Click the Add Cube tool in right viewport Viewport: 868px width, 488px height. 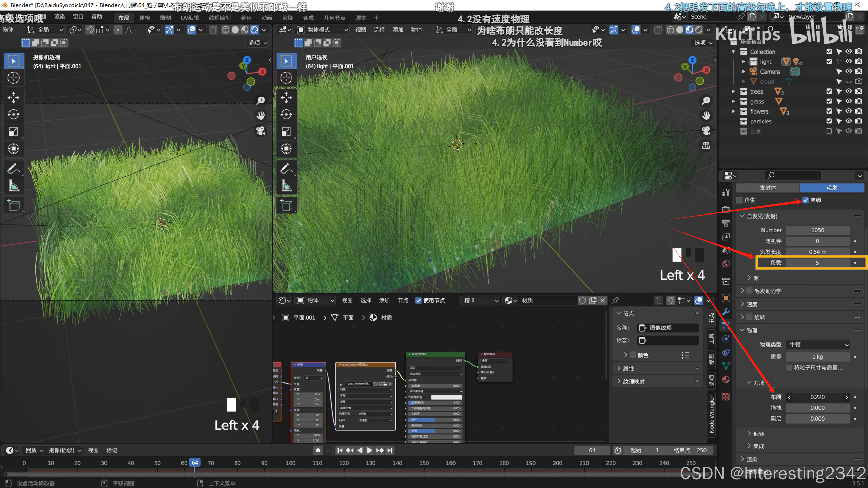286,205
